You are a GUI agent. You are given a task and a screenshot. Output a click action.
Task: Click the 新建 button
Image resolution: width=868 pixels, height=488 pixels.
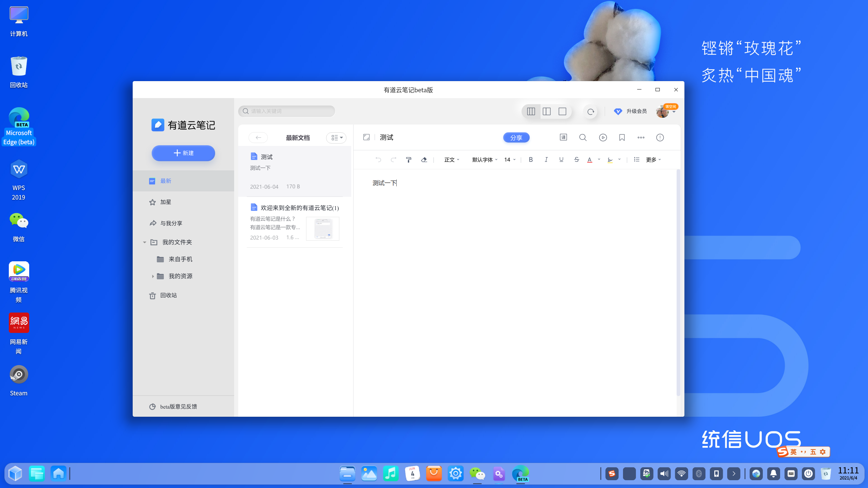pos(183,153)
